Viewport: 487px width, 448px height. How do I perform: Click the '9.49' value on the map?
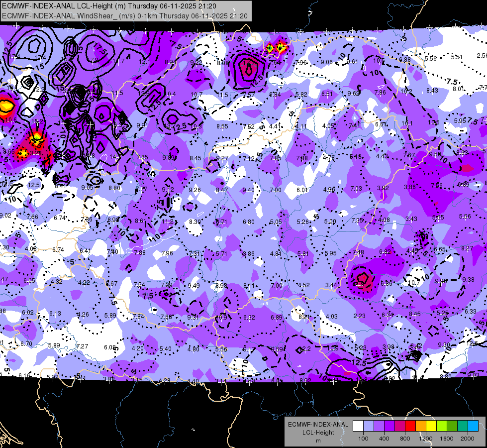coord(194,285)
